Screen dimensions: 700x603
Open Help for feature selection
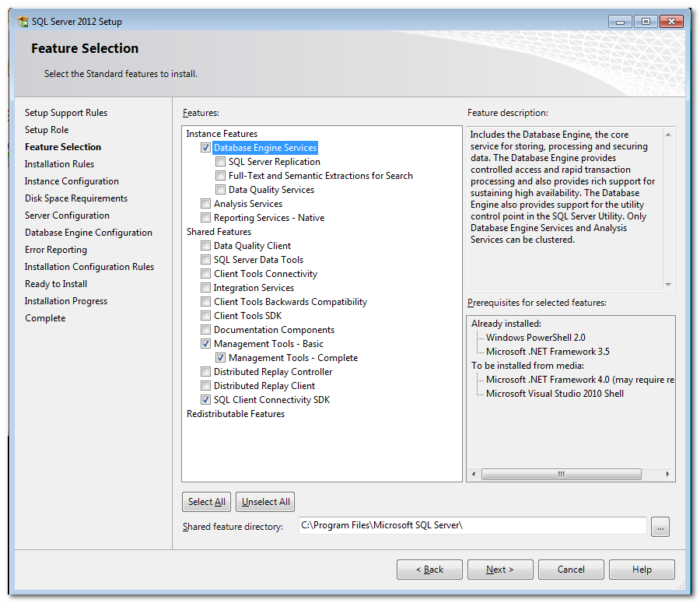tap(642, 570)
